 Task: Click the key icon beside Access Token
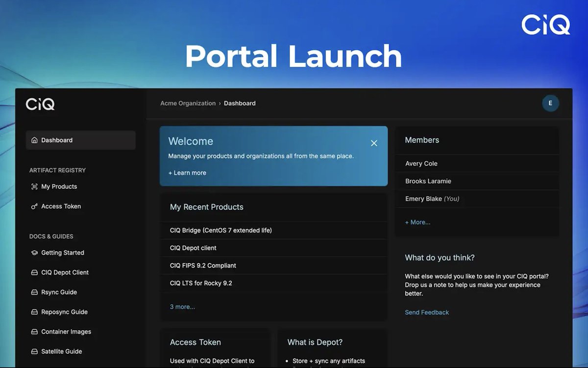pyautogui.click(x=34, y=207)
